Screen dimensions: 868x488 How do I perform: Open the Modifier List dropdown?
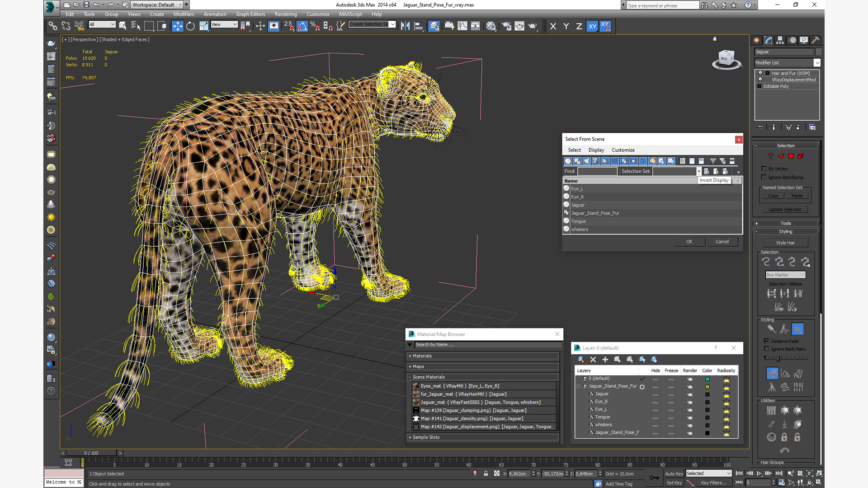coord(817,63)
